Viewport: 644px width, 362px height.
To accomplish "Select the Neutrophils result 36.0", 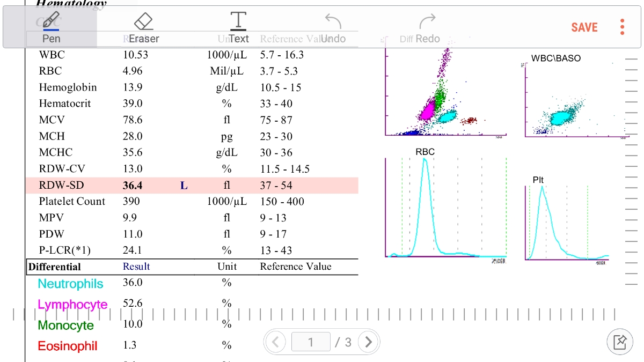I will pyautogui.click(x=133, y=283).
